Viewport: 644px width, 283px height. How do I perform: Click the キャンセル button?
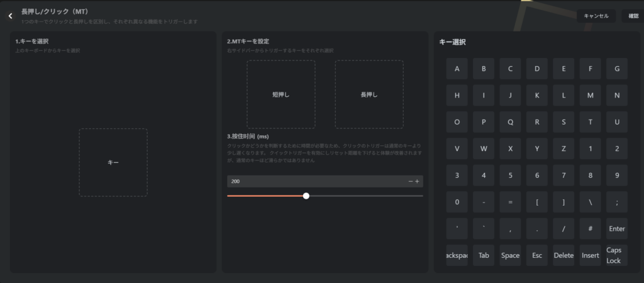(x=596, y=16)
